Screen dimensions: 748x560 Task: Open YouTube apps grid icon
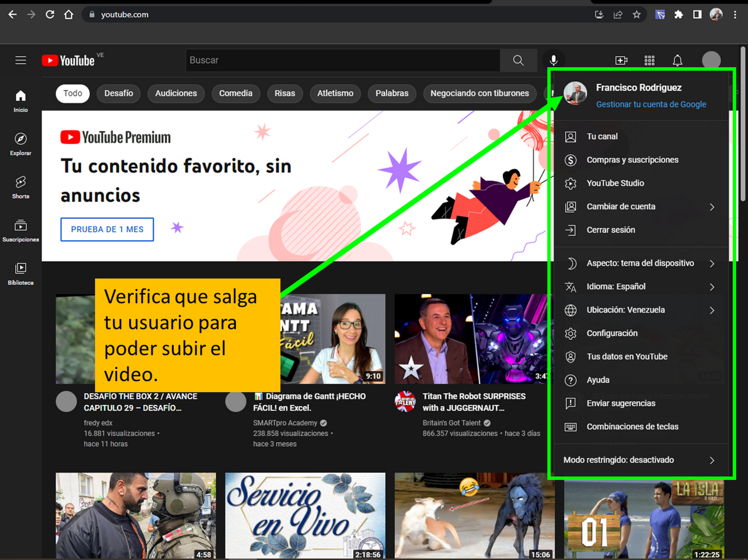(x=649, y=60)
